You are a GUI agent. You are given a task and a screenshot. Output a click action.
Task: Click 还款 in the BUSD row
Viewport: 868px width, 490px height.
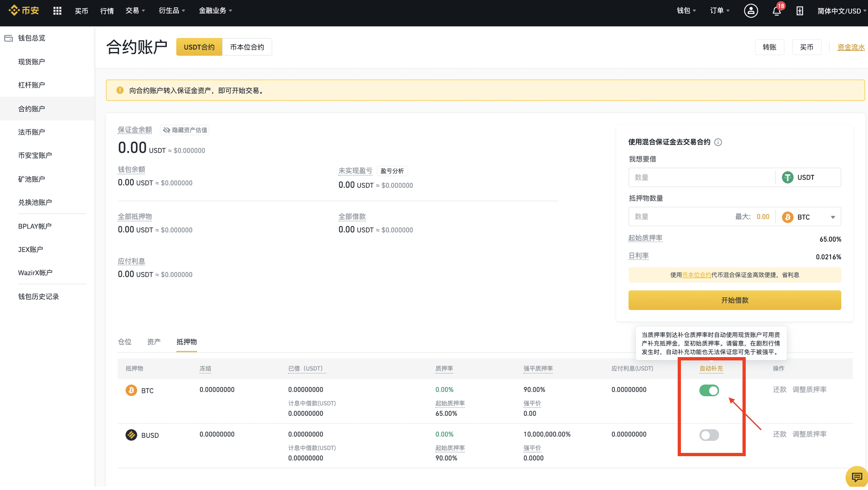coord(779,435)
